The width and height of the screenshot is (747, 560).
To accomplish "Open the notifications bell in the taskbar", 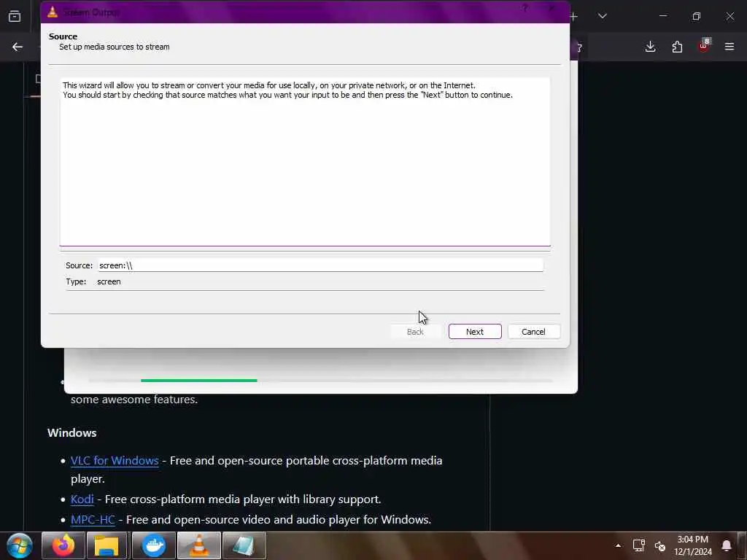I will [727, 545].
